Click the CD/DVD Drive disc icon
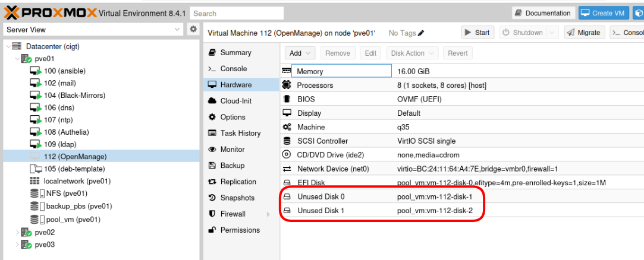The image size is (644, 260). tap(287, 155)
